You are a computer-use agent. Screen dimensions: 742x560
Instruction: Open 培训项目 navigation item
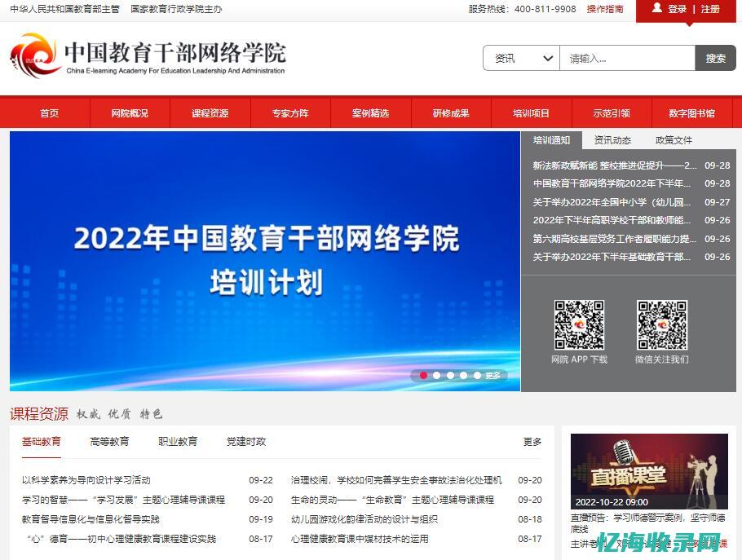(531, 113)
